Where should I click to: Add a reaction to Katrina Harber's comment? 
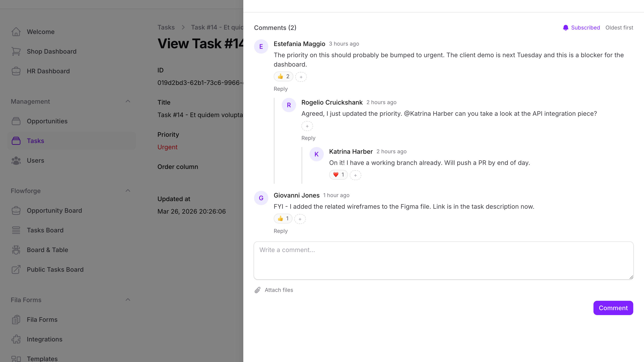(x=355, y=175)
